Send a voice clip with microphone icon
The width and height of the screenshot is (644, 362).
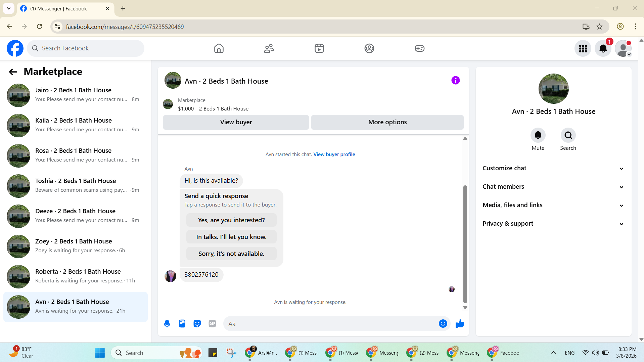tap(167, 324)
